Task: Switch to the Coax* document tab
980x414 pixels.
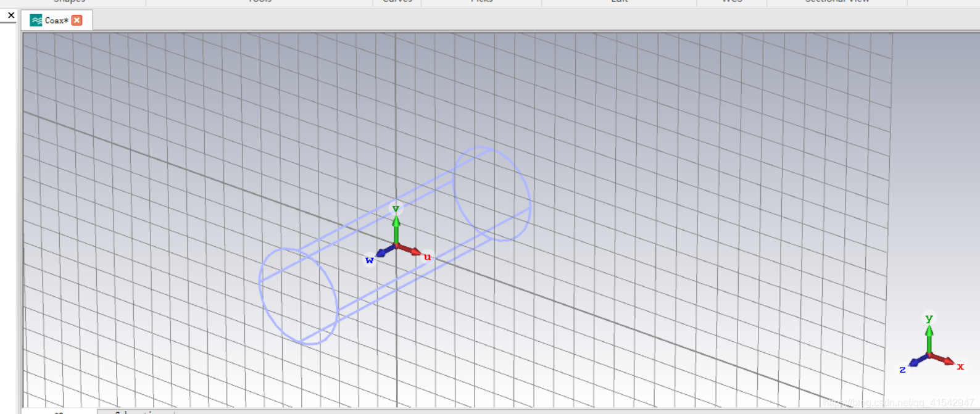Action: pos(56,20)
